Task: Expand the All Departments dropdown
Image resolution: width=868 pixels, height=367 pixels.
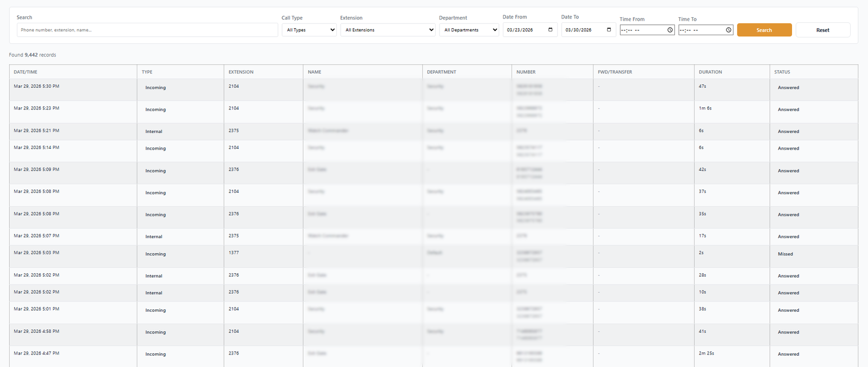Action: 469,30
